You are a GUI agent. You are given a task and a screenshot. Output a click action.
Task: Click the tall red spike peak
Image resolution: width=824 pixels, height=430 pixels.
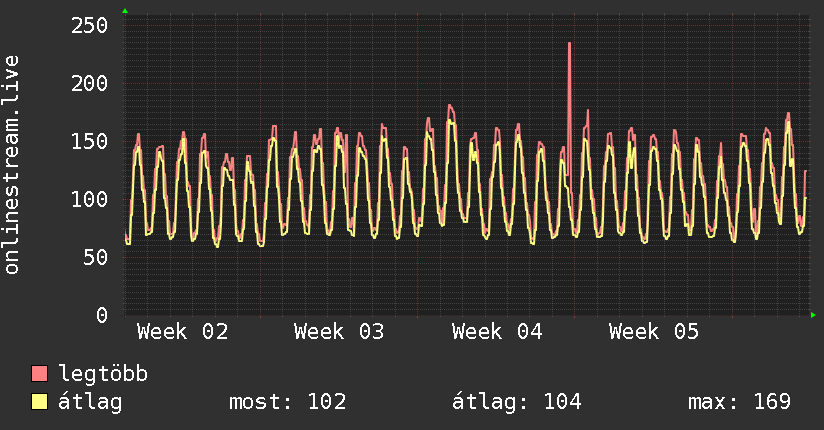pyautogui.click(x=569, y=44)
